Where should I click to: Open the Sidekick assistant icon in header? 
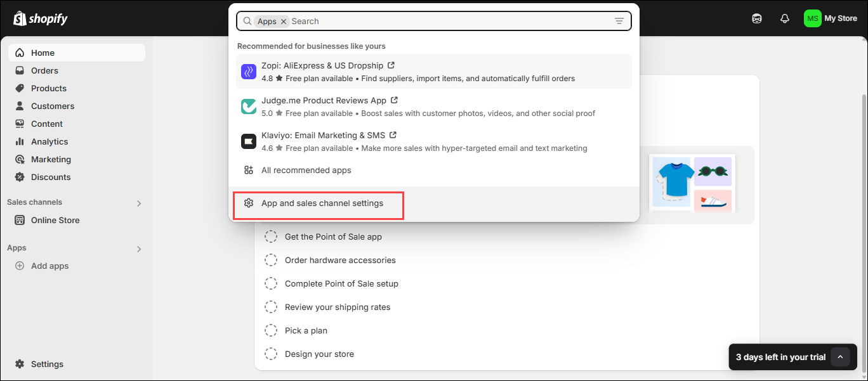click(x=757, y=18)
